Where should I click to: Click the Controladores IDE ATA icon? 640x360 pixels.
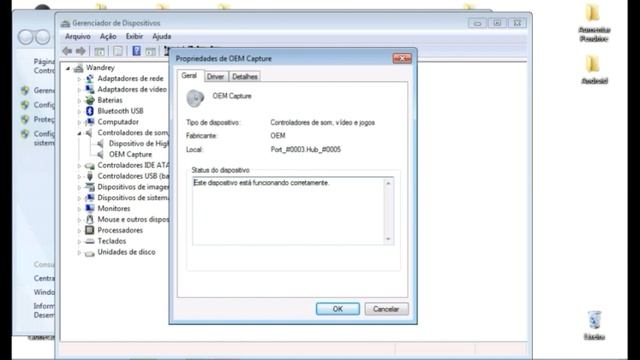(x=89, y=165)
